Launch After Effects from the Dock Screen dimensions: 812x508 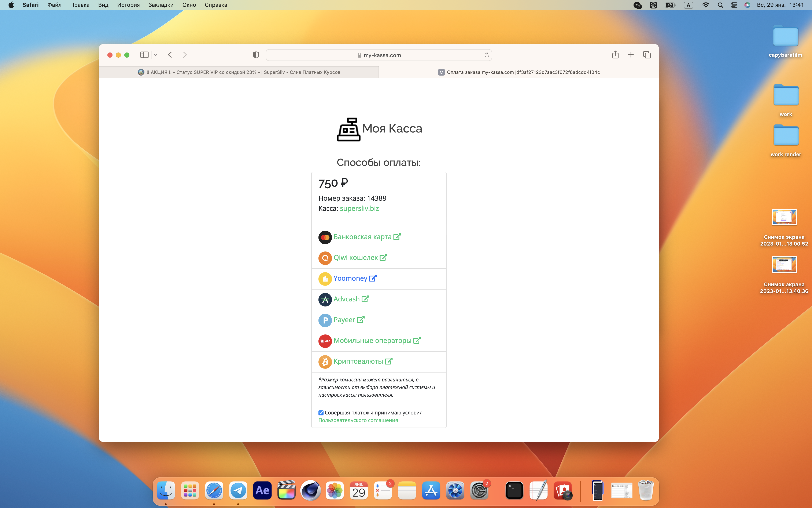coord(262,490)
